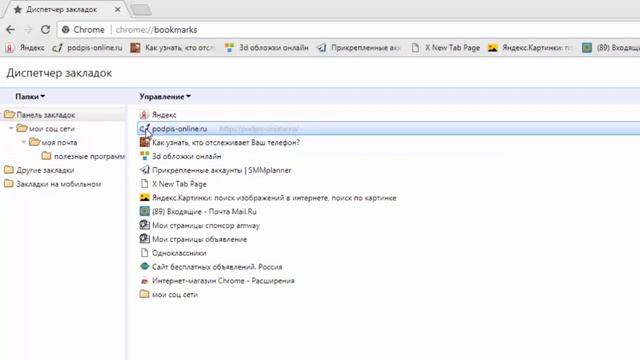
Task: Open (89) Входящие bar bookmark
Action: pyautogui.click(x=611, y=48)
